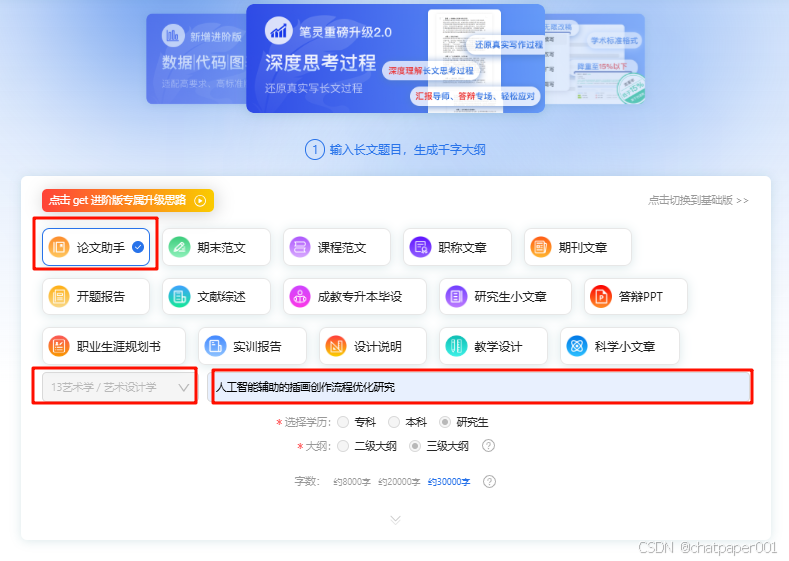Click the chart icon in 笔灵重磅升级2.0 banner

pyautogui.click(x=279, y=31)
